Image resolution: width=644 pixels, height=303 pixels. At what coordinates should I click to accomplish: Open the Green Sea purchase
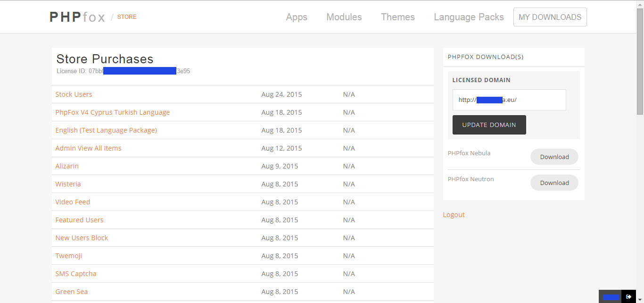(71, 292)
